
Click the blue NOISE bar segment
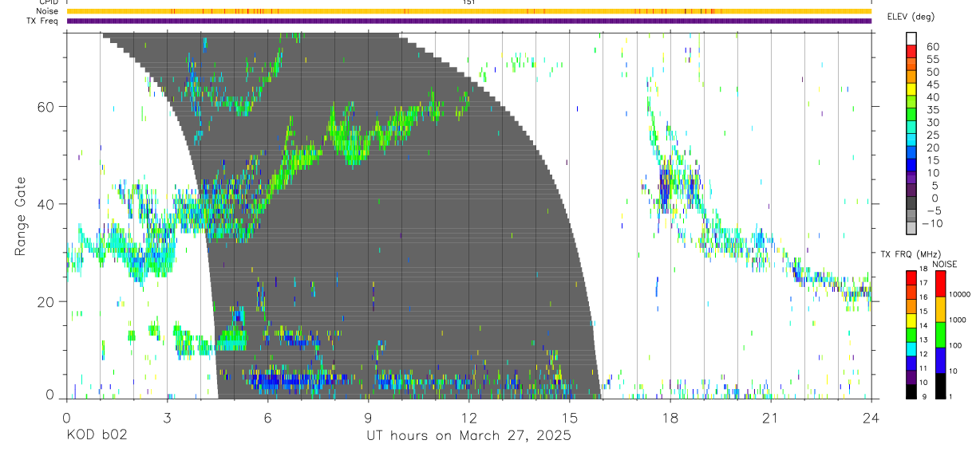coord(939,360)
